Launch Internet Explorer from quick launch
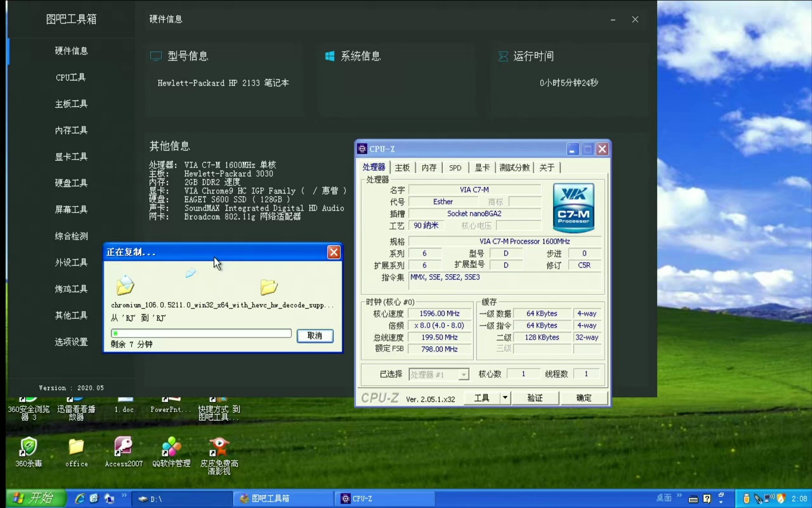 pyautogui.click(x=80, y=499)
